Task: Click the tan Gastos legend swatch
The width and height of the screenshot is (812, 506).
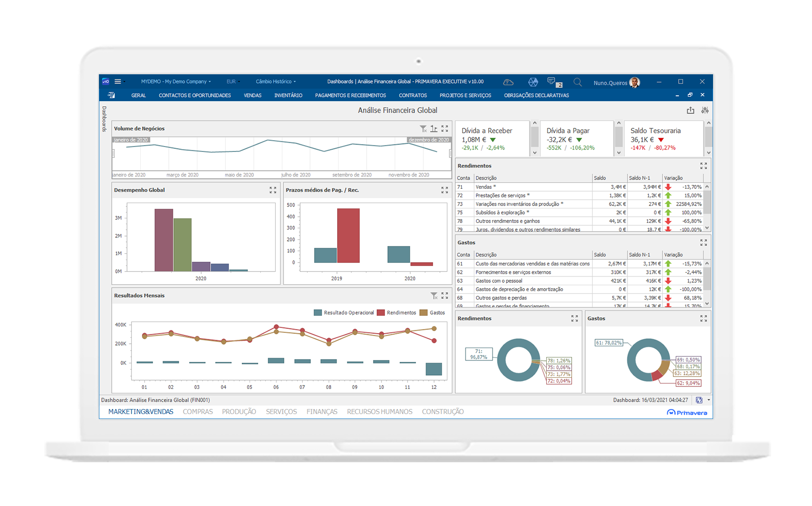Action: pyautogui.click(x=424, y=313)
